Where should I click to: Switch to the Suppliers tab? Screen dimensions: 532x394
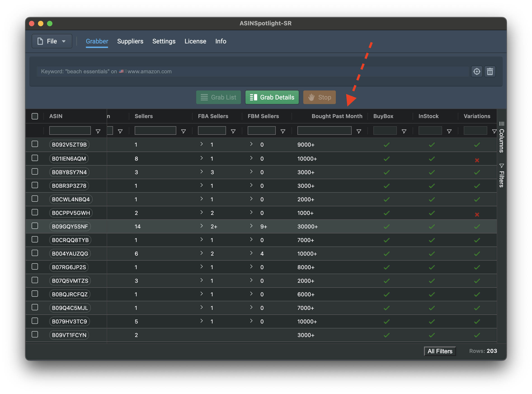(x=130, y=41)
